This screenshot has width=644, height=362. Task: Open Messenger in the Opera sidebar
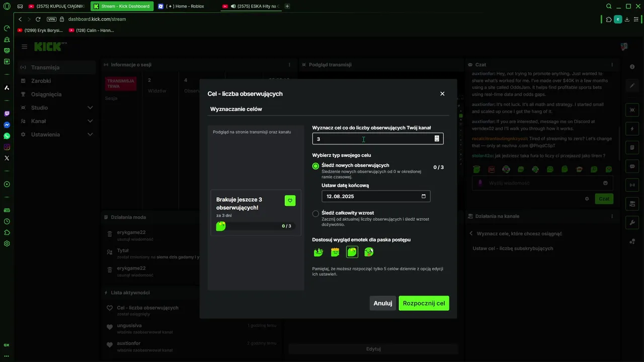(7, 125)
